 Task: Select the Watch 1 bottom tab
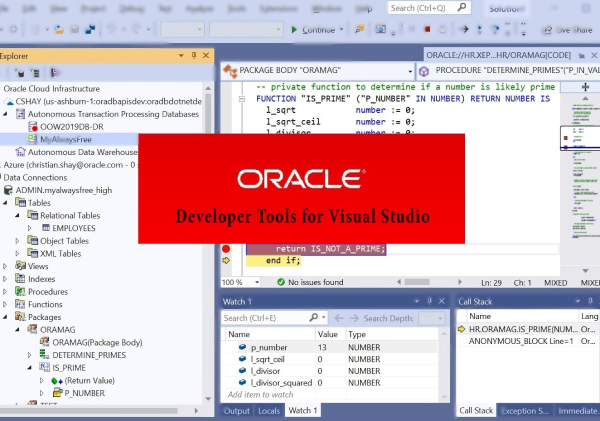point(303,411)
